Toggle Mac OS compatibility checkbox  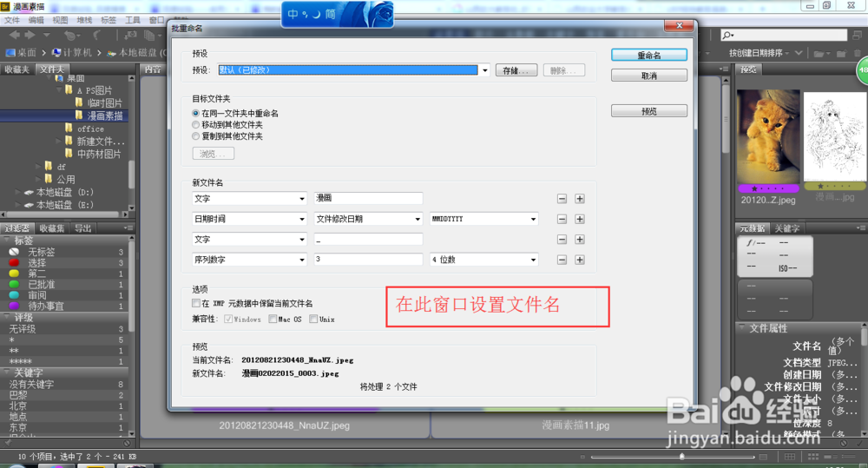tap(273, 319)
